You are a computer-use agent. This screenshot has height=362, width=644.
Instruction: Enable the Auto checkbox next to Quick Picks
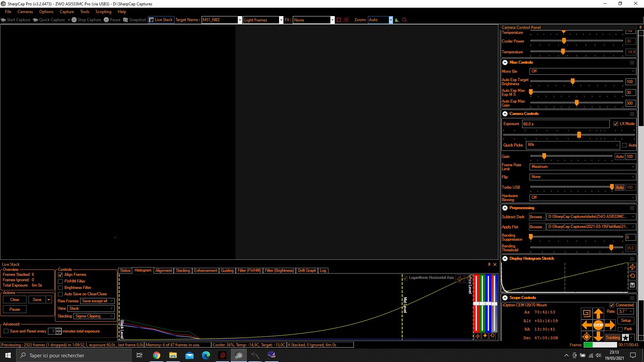tap(625, 145)
